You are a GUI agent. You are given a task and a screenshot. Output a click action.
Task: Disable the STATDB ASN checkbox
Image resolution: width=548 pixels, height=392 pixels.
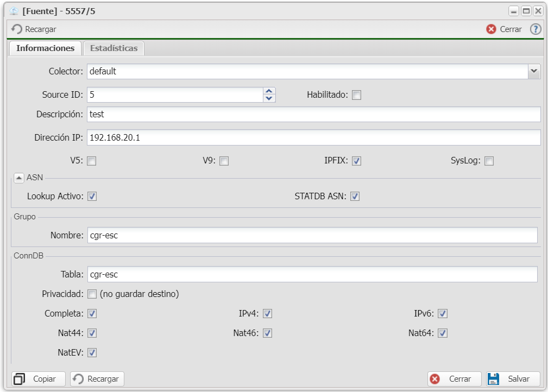[x=355, y=196]
